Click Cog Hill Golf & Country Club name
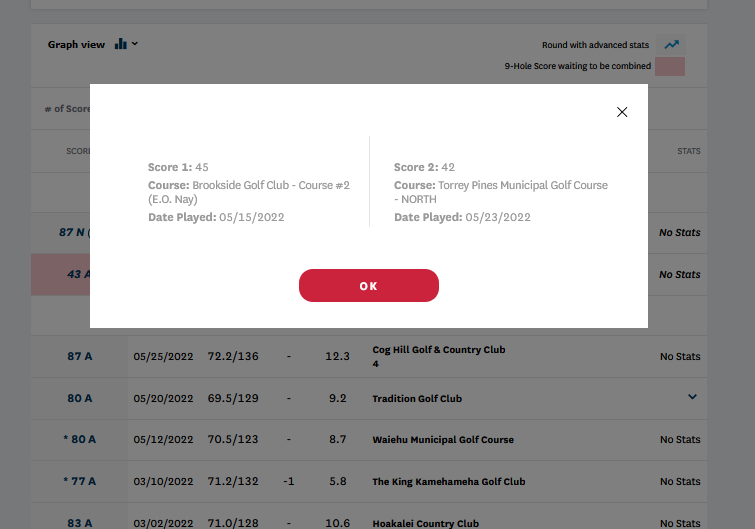Image resolution: width=755 pixels, height=529 pixels. pyautogui.click(x=438, y=350)
